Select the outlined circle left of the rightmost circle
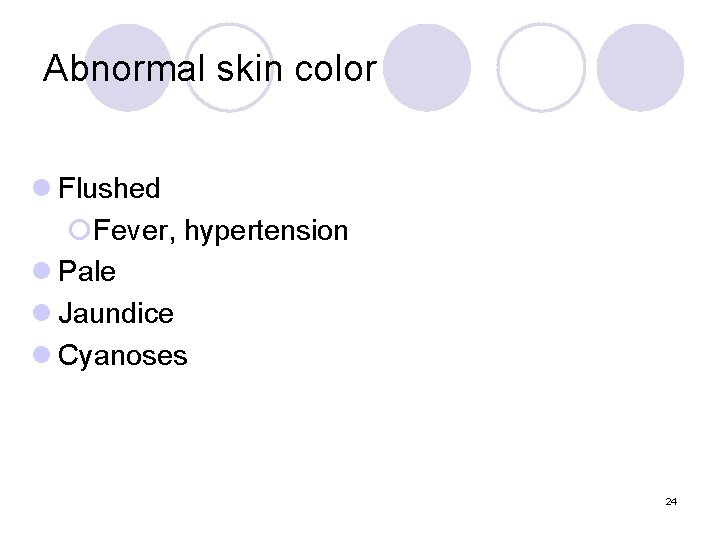Screen dimensions: 720x540 pyautogui.click(x=541, y=67)
